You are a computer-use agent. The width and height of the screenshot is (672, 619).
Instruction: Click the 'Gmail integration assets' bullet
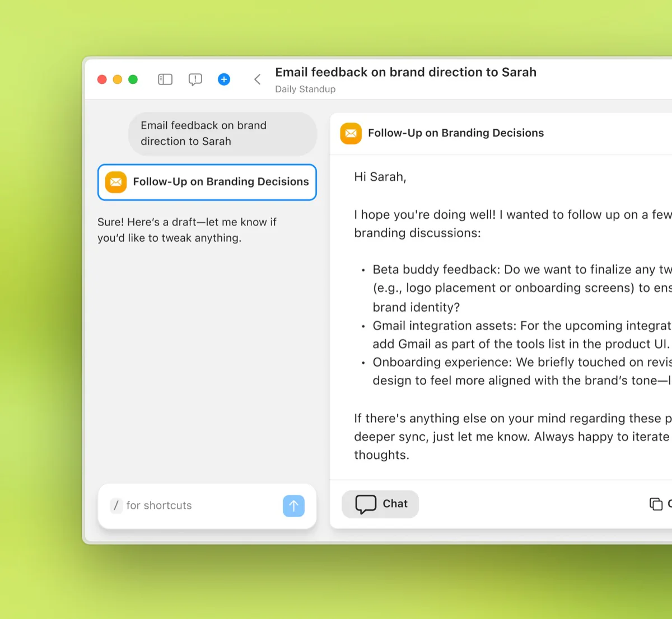(x=522, y=335)
